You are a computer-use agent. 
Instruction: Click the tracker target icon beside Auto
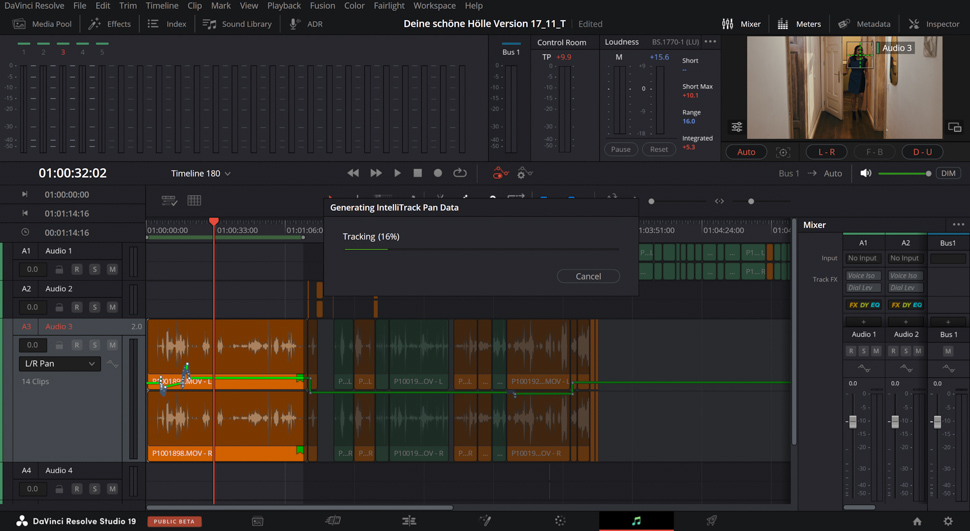click(x=783, y=152)
